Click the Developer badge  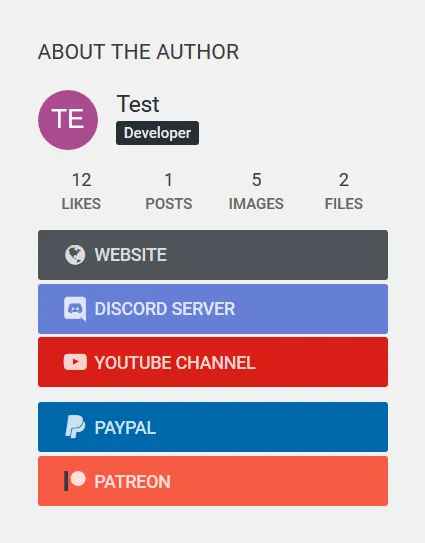[x=158, y=133]
